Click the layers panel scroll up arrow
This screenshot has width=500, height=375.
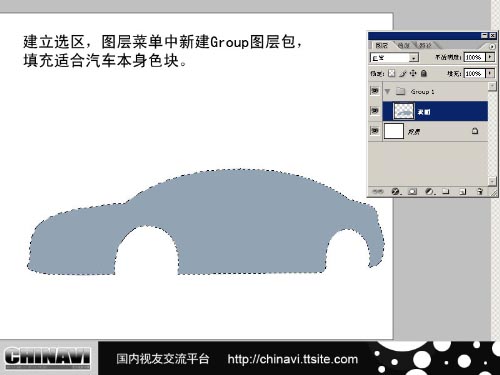(x=492, y=86)
